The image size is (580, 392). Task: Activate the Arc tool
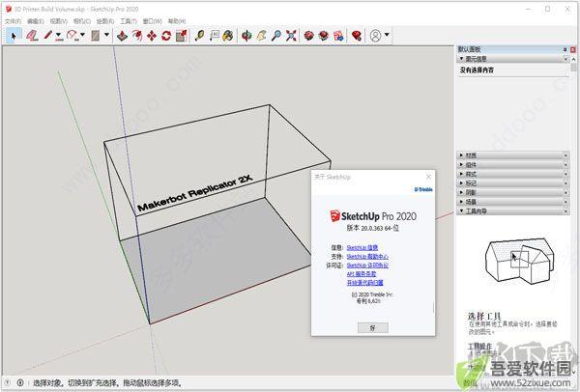click(72, 36)
